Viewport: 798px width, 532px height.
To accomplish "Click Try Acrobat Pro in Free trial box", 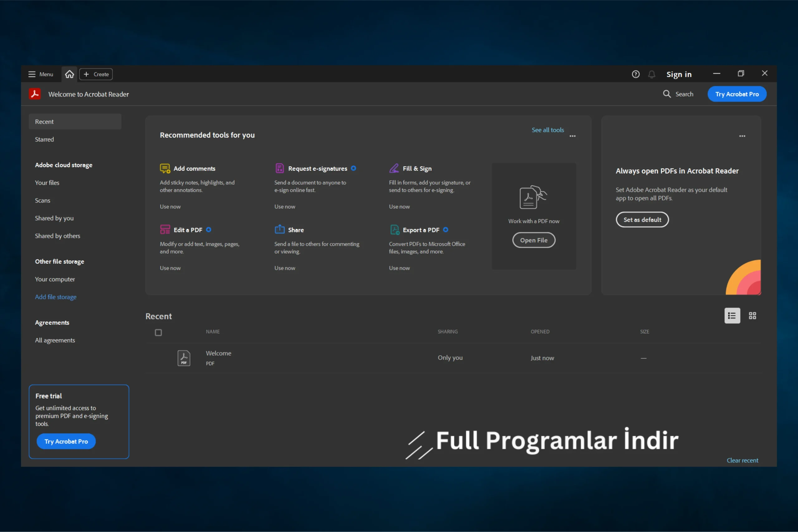I will point(66,441).
